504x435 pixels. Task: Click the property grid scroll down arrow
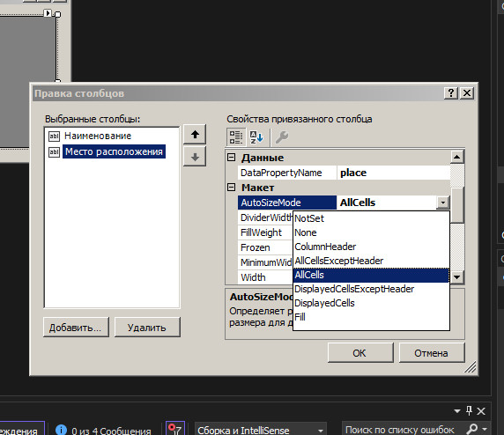(x=457, y=276)
